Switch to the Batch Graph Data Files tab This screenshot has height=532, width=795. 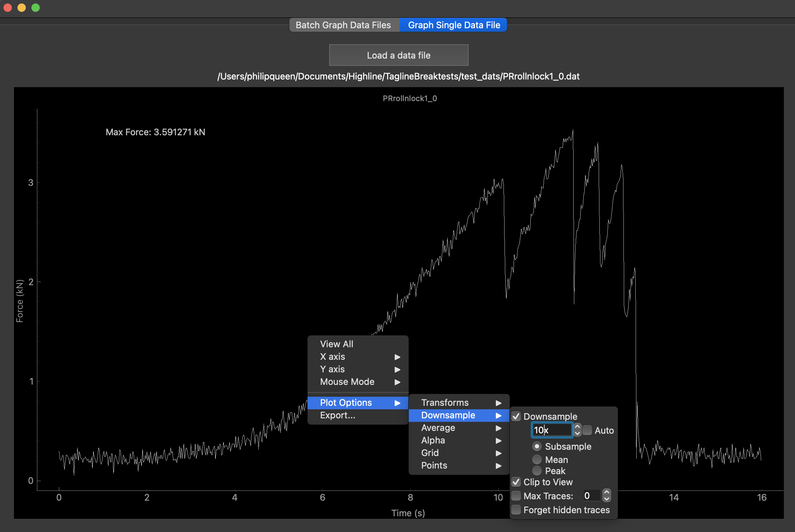343,25
